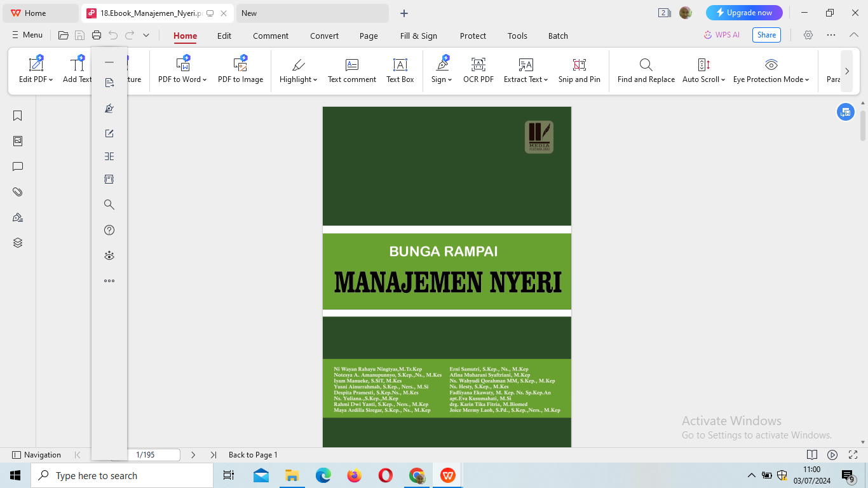This screenshot has height=488, width=868.
Task: Click the pen sign icon in floating toolbar
Action: pos(109,108)
